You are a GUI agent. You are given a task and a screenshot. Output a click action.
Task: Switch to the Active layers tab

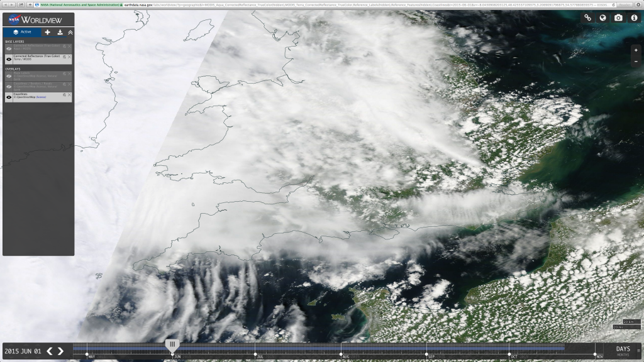pos(22,32)
